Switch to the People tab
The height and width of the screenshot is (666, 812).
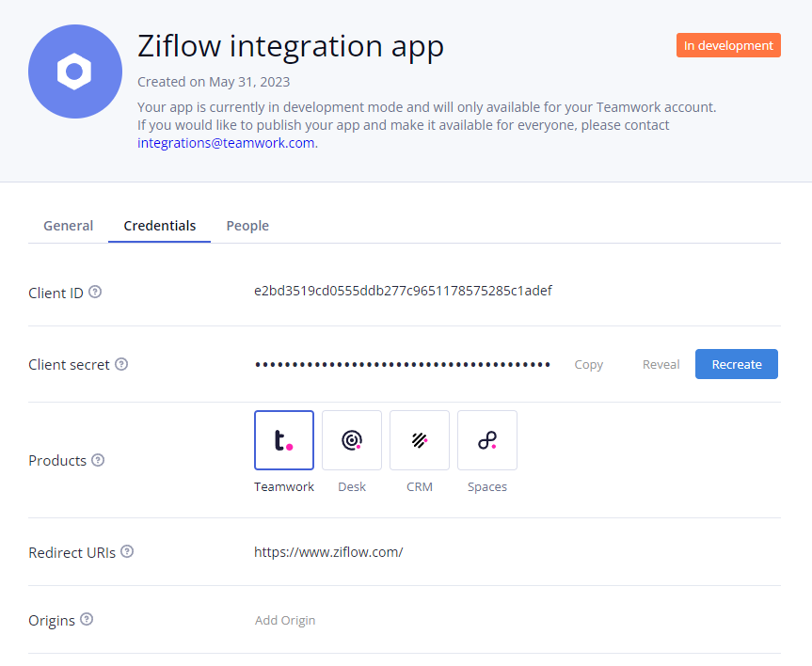247,226
